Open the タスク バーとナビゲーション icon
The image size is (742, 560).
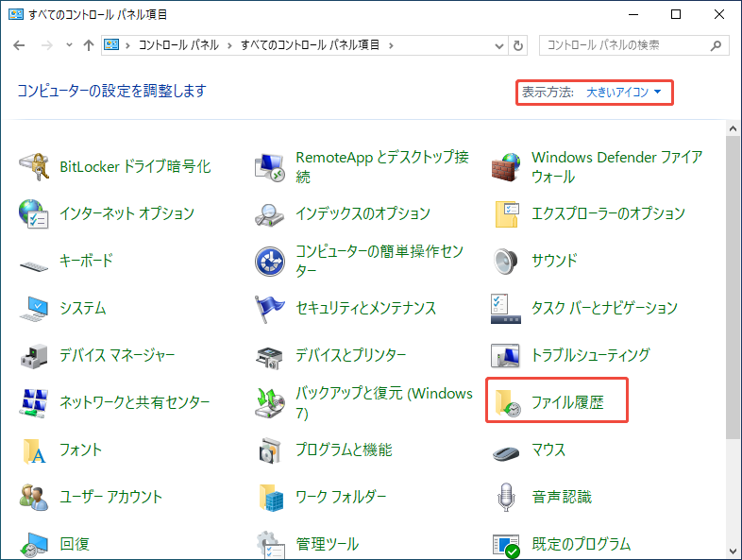pyautogui.click(x=506, y=309)
